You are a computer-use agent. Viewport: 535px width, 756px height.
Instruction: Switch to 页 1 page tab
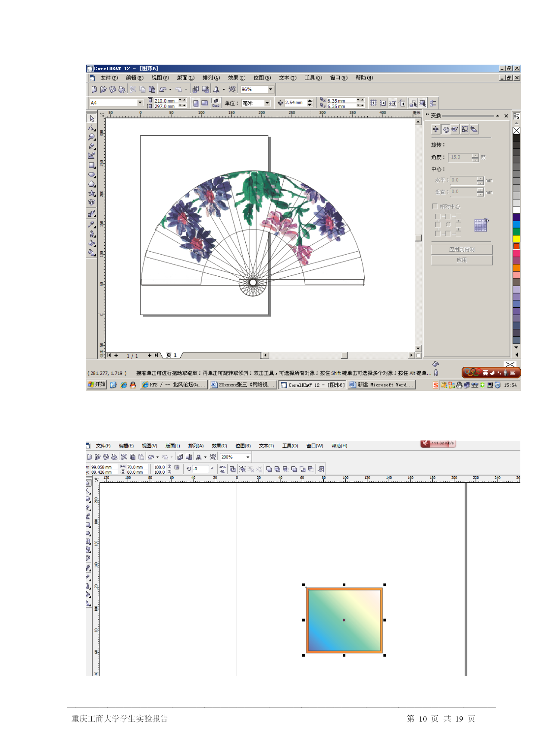coord(172,355)
